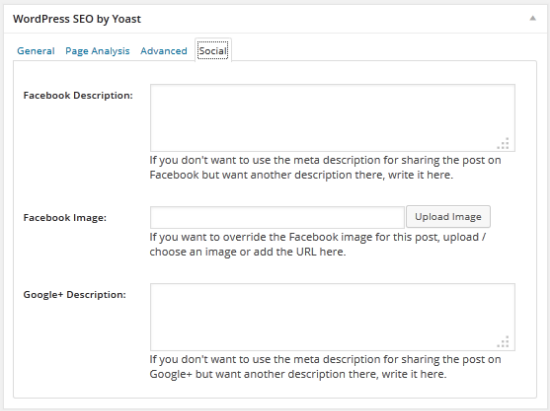Screen dimensions: 550x411
Task: Click the Facebook Description resize handle
Action: tap(504, 143)
